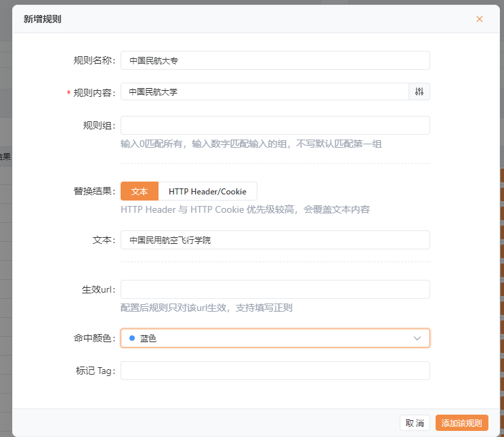Click the 规则组 hint text about matching groups
This screenshot has width=504, height=437.
click(x=251, y=144)
